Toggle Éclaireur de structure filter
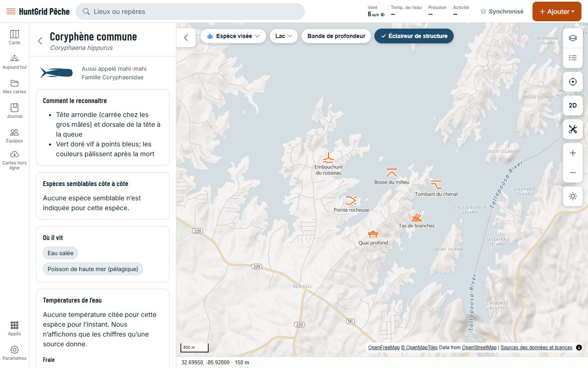Screen dimensions: 588x368 414,36
